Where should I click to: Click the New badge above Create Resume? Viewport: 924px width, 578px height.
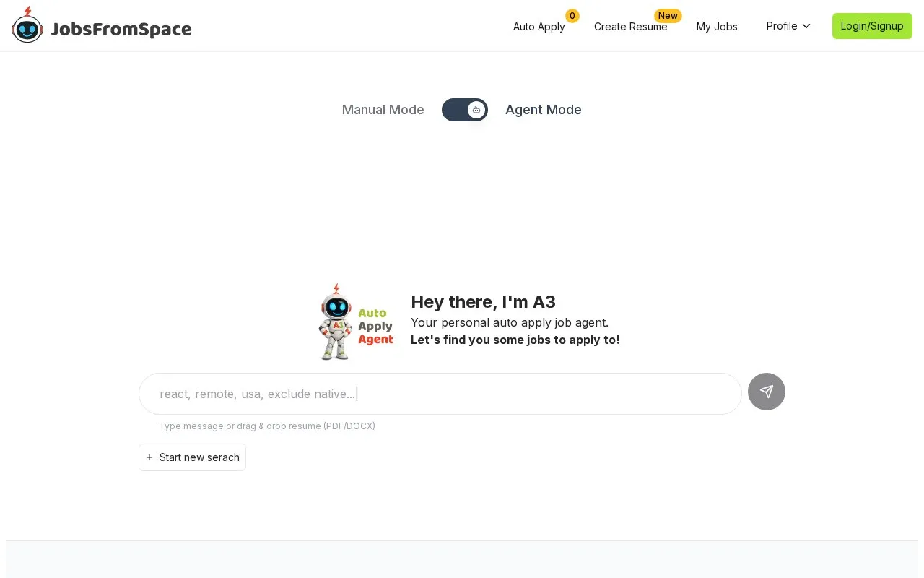coord(668,16)
